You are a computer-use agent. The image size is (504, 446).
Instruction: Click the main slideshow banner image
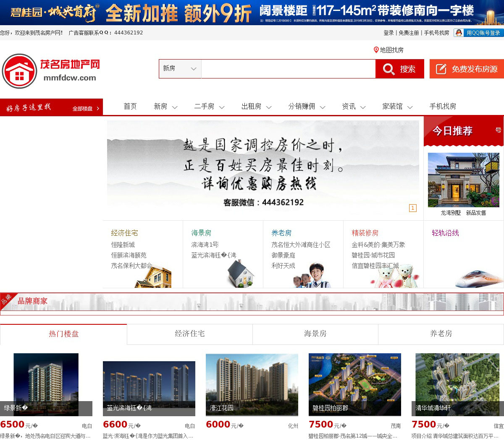point(263,168)
